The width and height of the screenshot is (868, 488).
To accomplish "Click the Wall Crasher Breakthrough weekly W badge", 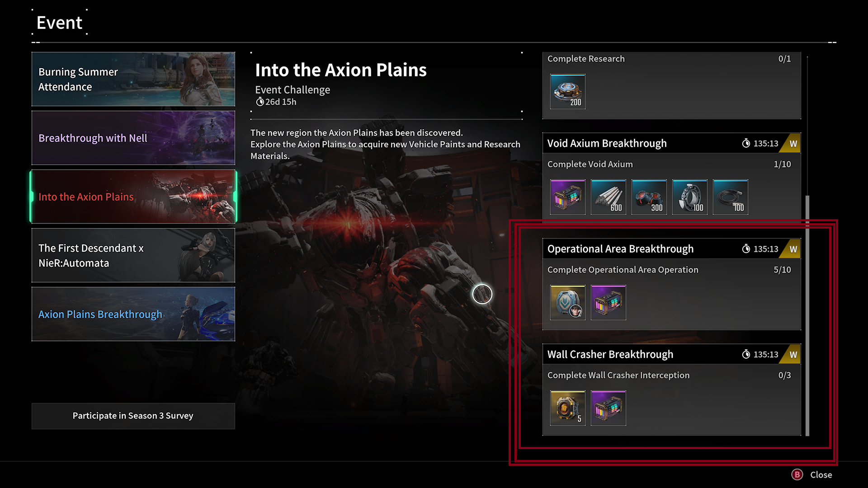I will pos(793,354).
